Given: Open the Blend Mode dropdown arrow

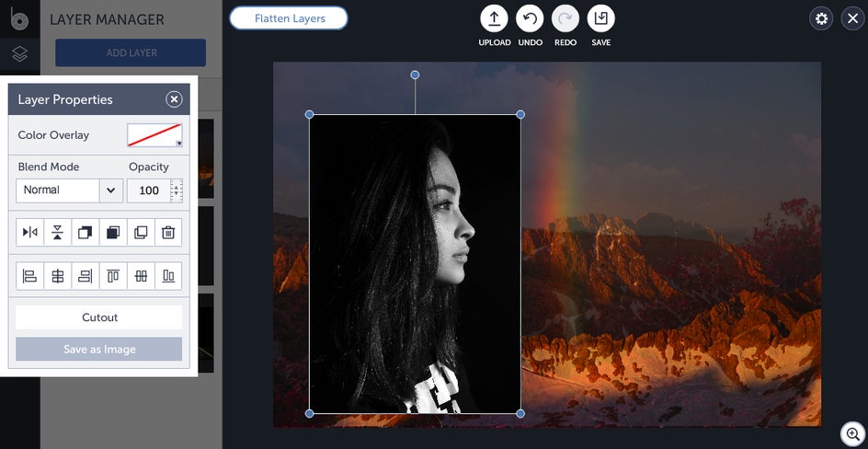Looking at the screenshot, I should pyautogui.click(x=111, y=190).
